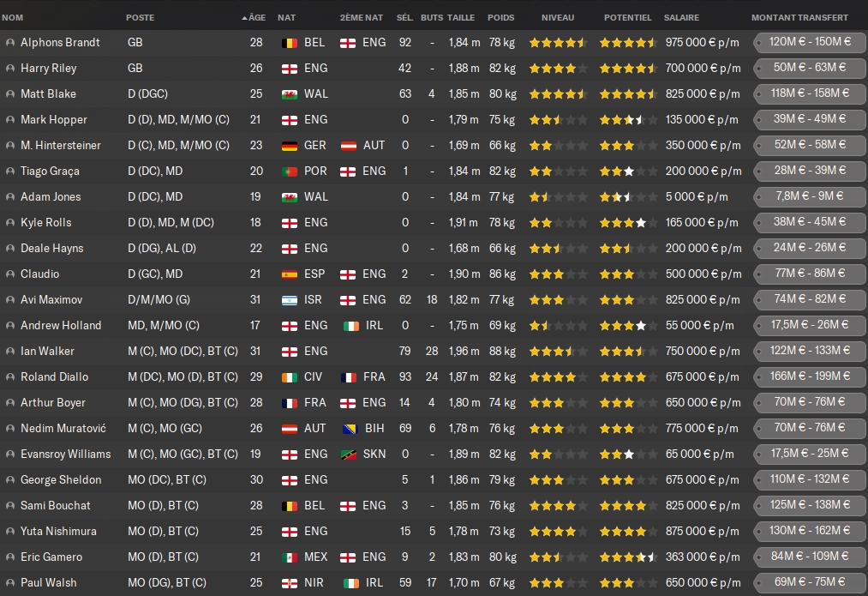Viewport: 868px width, 596px height.
Task: Sort by the NOM column header
Action: [x=13, y=18]
